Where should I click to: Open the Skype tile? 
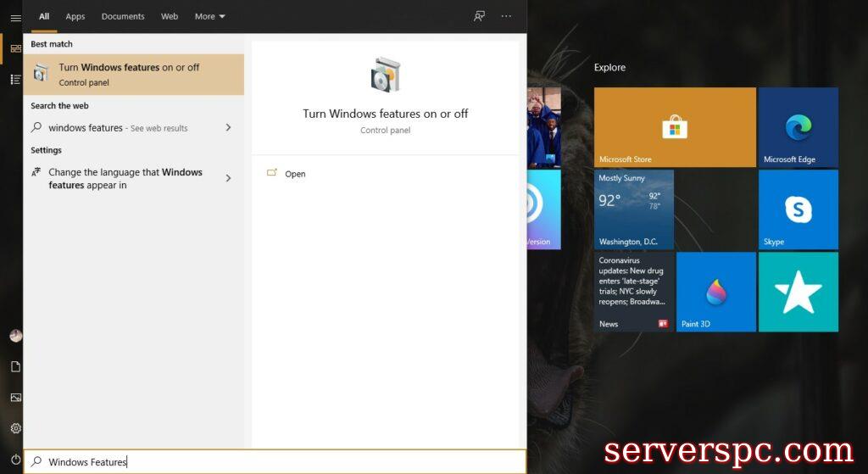(x=798, y=209)
